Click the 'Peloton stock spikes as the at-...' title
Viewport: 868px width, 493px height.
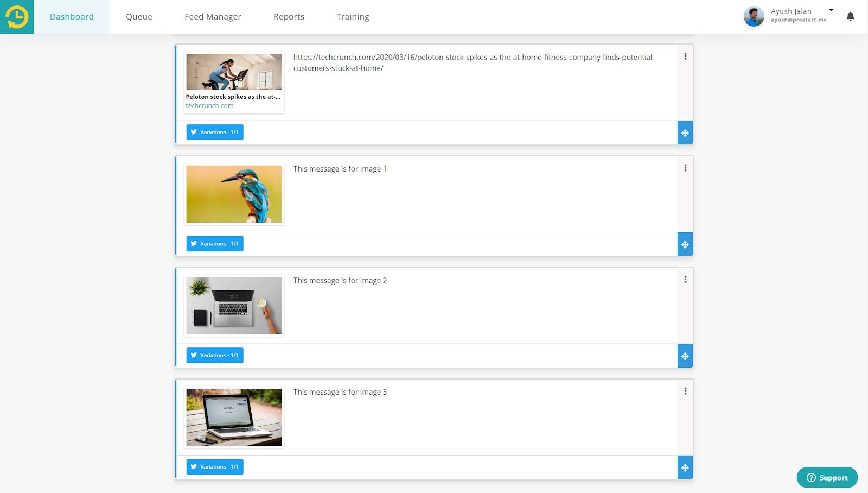coord(233,97)
